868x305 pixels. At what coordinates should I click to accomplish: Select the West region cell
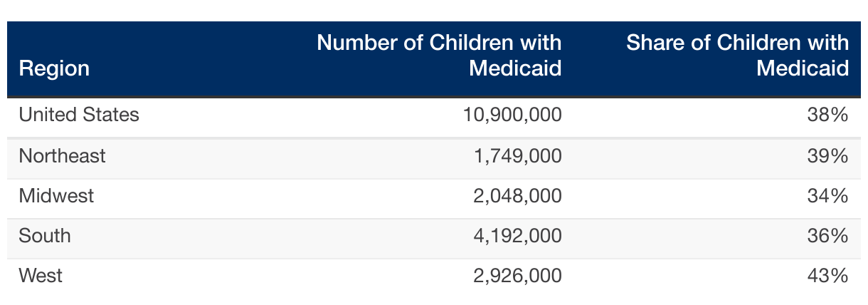tap(41, 275)
